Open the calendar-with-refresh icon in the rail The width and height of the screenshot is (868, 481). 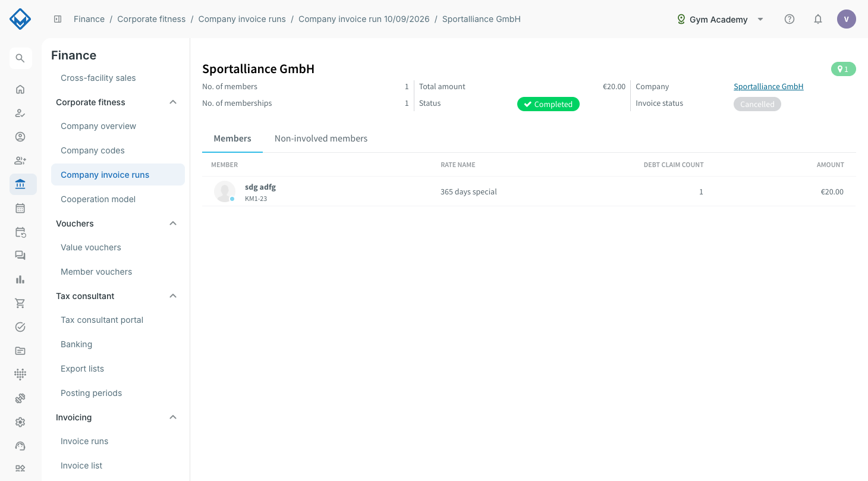tap(20, 232)
